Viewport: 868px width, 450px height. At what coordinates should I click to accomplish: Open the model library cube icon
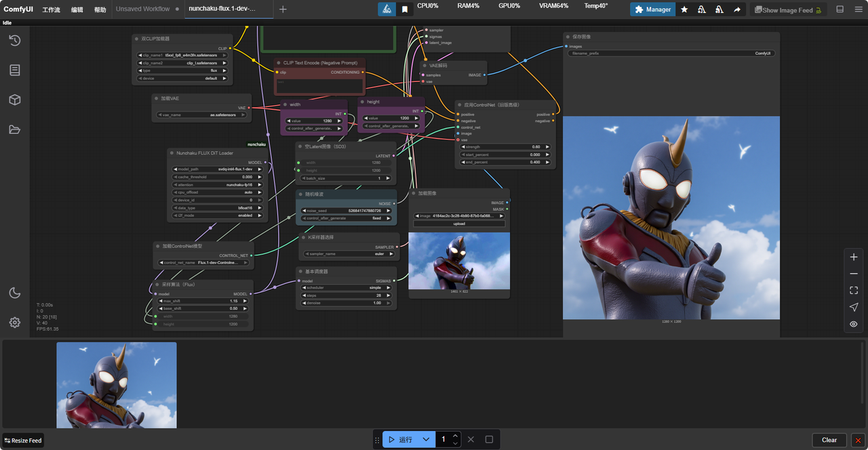coord(14,100)
